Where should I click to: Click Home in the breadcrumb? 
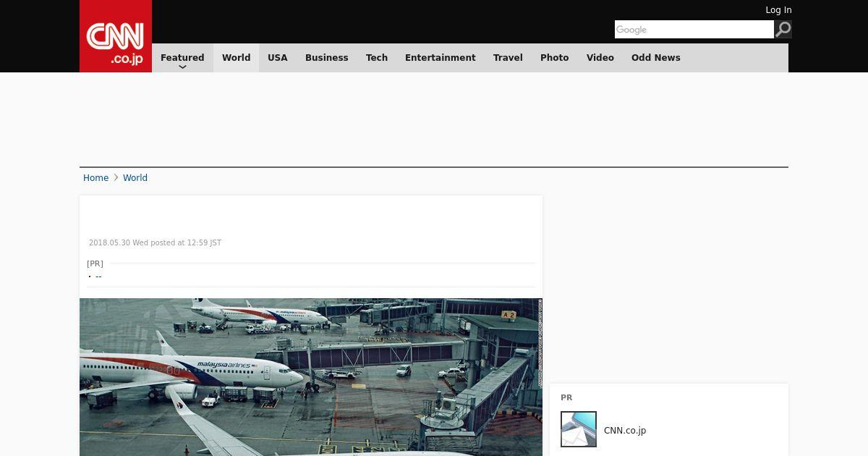pyautogui.click(x=95, y=178)
